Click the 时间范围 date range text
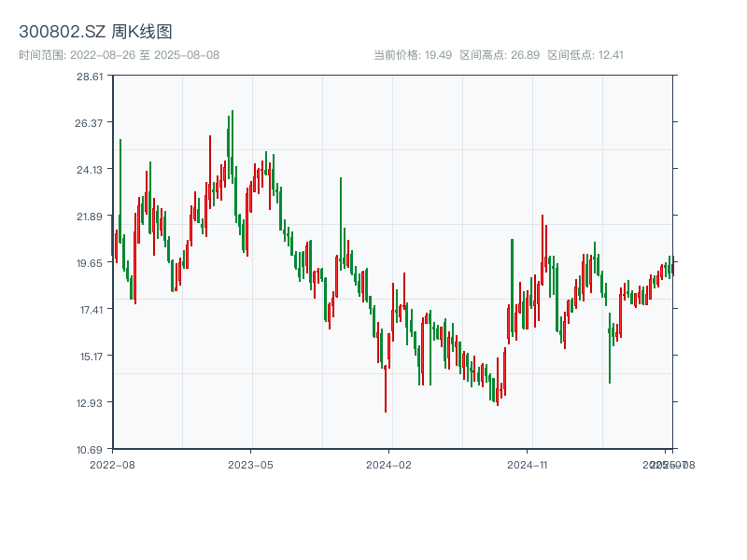 click(119, 55)
